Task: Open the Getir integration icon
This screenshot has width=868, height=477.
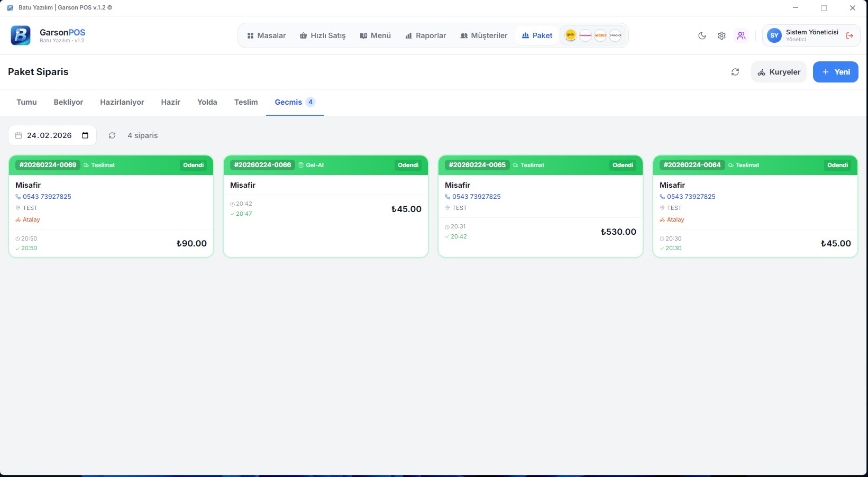Action: (x=570, y=35)
